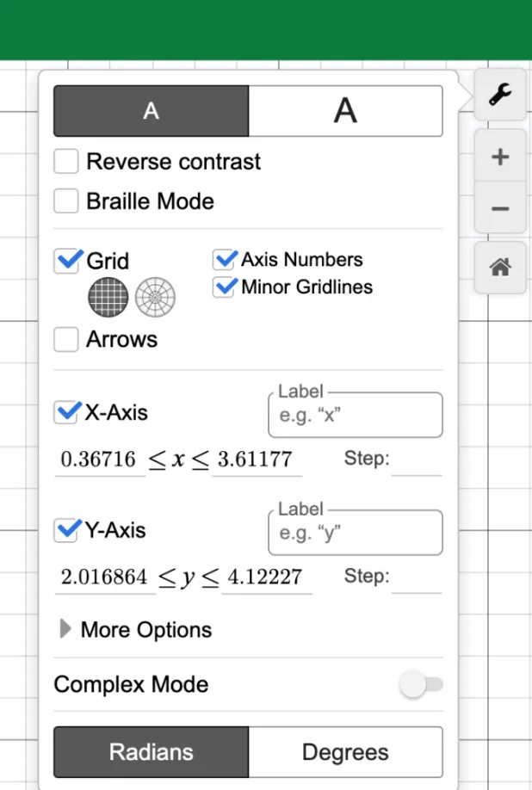Enable Braille Mode
This screenshot has height=790, width=532.
click(66, 201)
